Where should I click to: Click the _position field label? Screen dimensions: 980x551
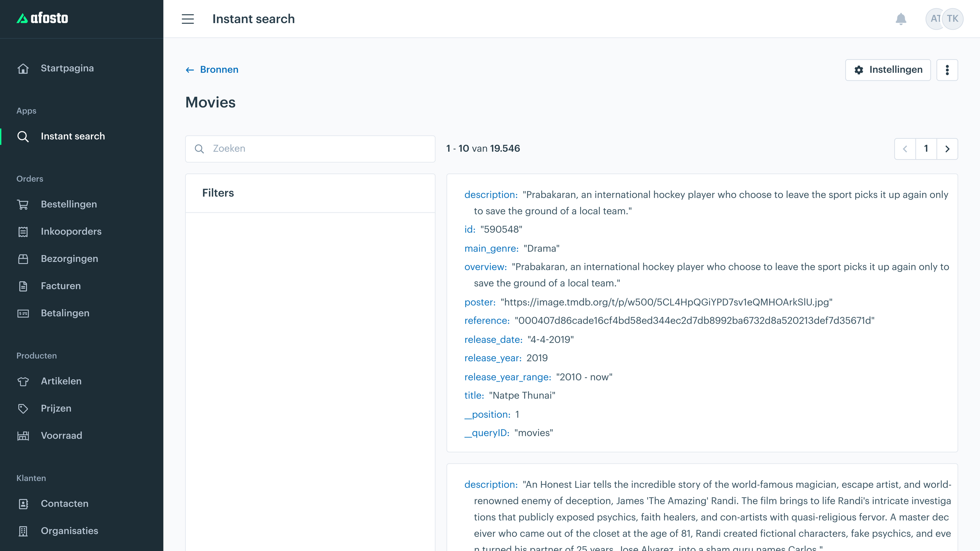coord(487,414)
